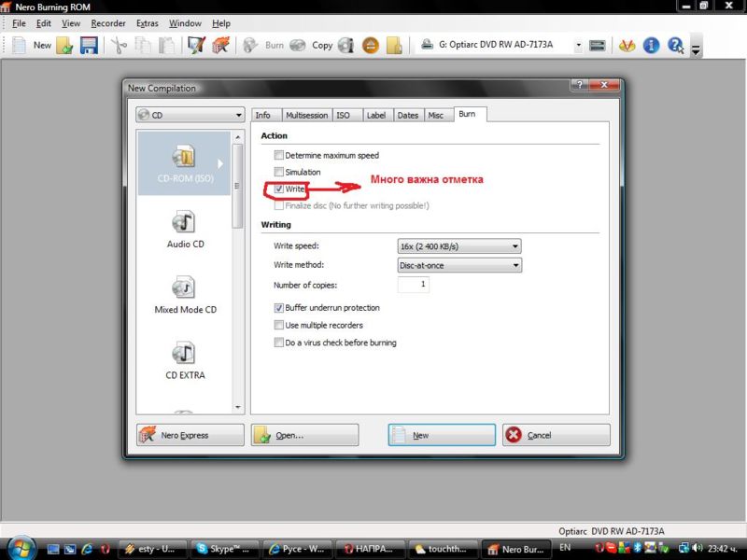Click the Skype taskbar button
Screen dimensions: 747x560
[224, 549]
